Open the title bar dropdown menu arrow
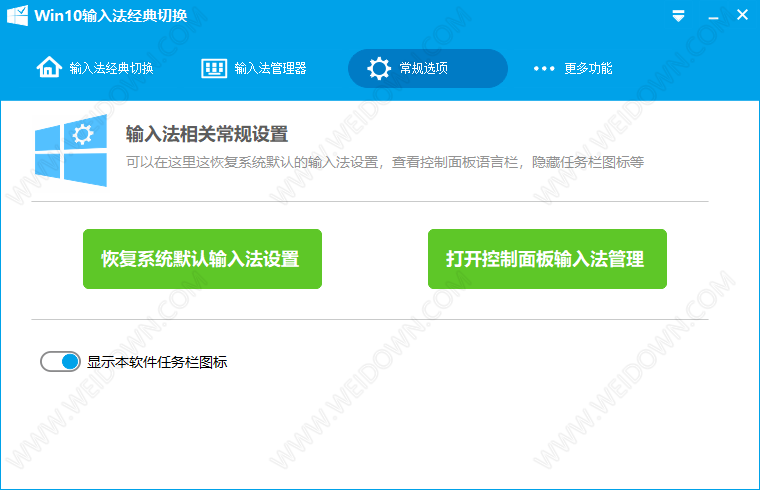Screen dimensions: 760x490 tap(679, 16)
